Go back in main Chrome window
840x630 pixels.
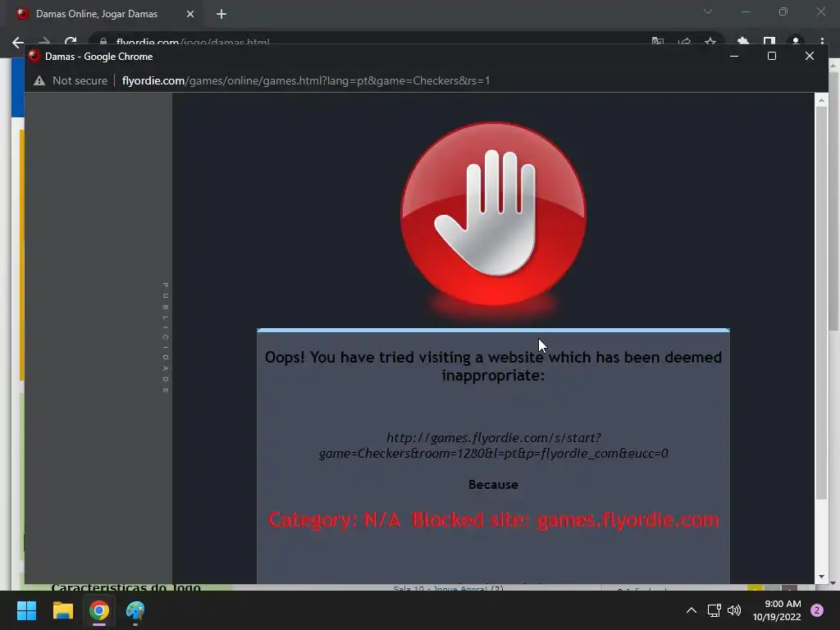[x=18, y=43]
